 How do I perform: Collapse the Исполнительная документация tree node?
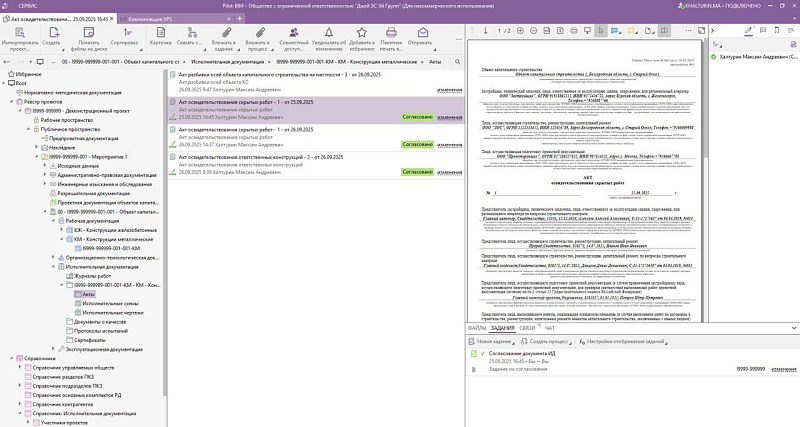(x=55, y=267)
